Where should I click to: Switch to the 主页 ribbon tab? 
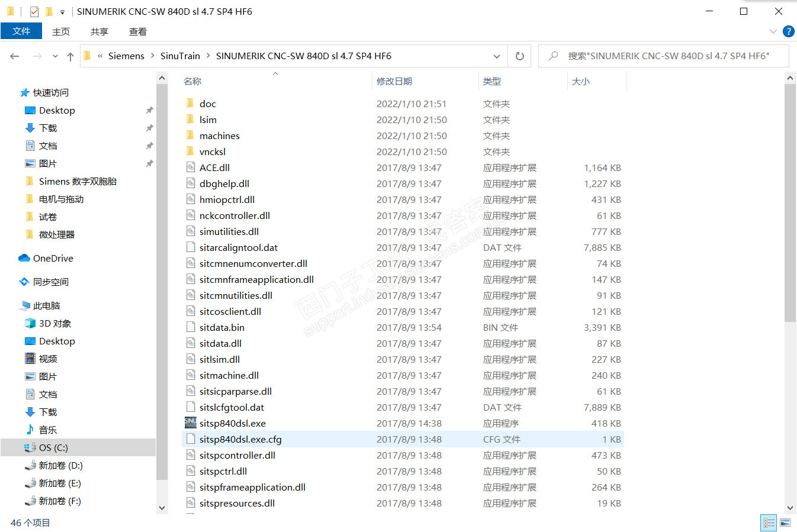pos(61,31)
